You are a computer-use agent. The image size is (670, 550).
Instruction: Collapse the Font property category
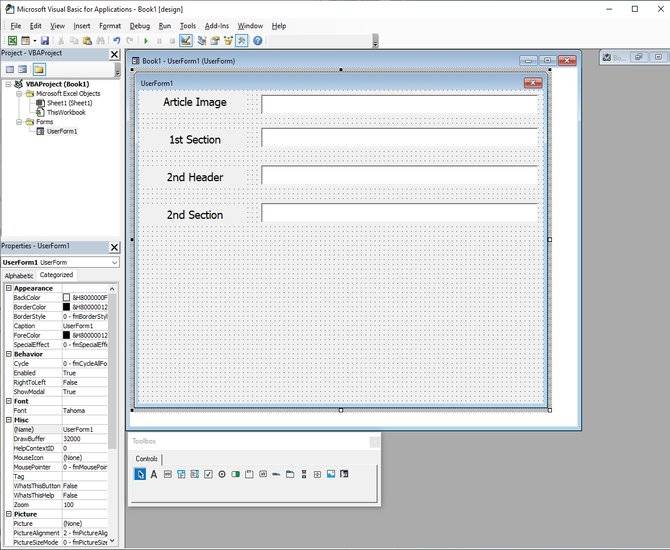tap(9, 401)
